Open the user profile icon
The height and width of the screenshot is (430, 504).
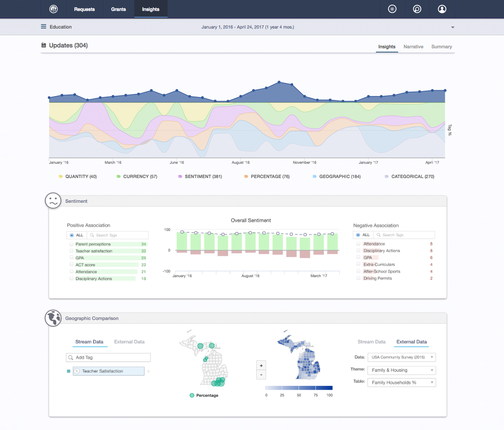442,9
